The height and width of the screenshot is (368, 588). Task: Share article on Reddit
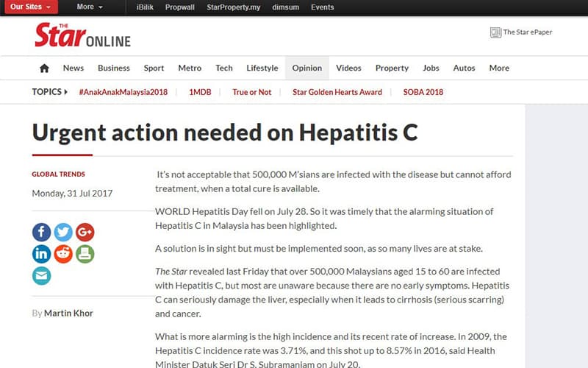point(63,254)
